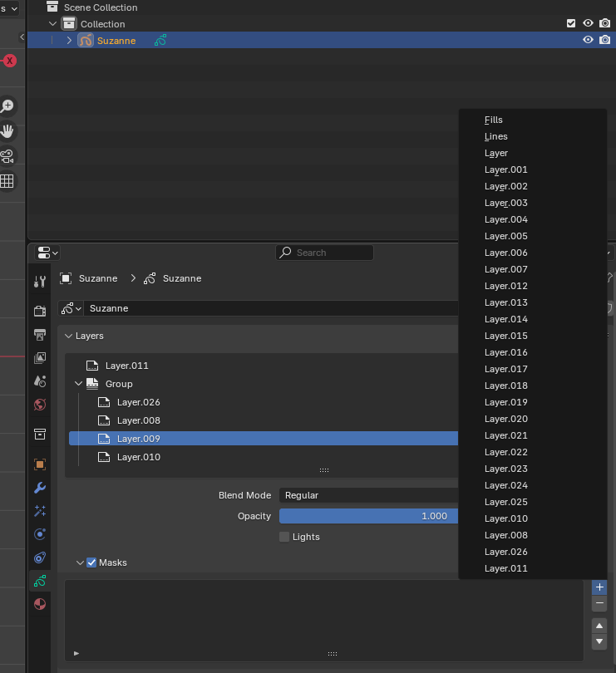Click the Suzanne grease pencil object icon in outliner
The height and width of the screenshot is (673, 616).
tap(86, 41)
